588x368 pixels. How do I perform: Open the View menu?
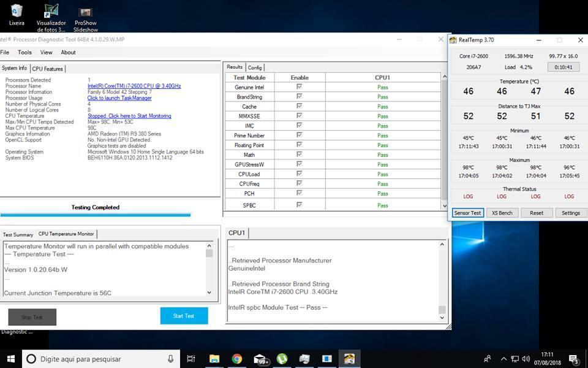tap(46, 53)
